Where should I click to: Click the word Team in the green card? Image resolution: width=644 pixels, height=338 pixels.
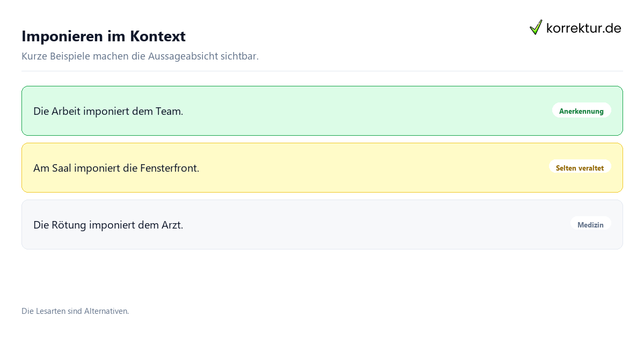click(169, 112)
